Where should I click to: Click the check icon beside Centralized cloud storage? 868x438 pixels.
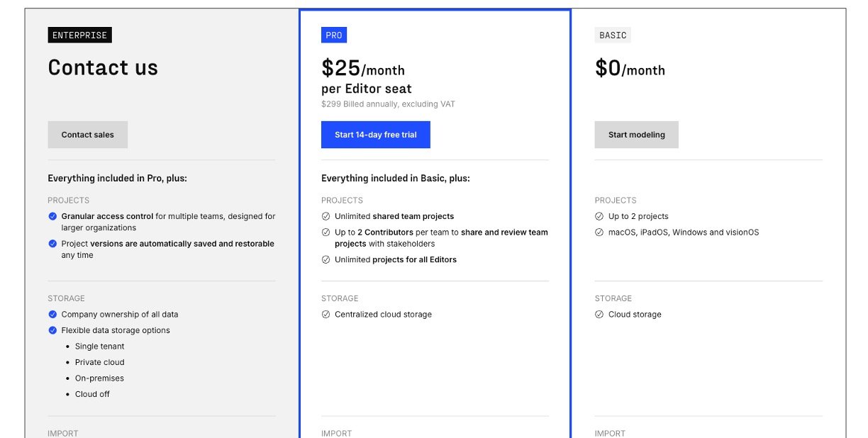(326, 315)
